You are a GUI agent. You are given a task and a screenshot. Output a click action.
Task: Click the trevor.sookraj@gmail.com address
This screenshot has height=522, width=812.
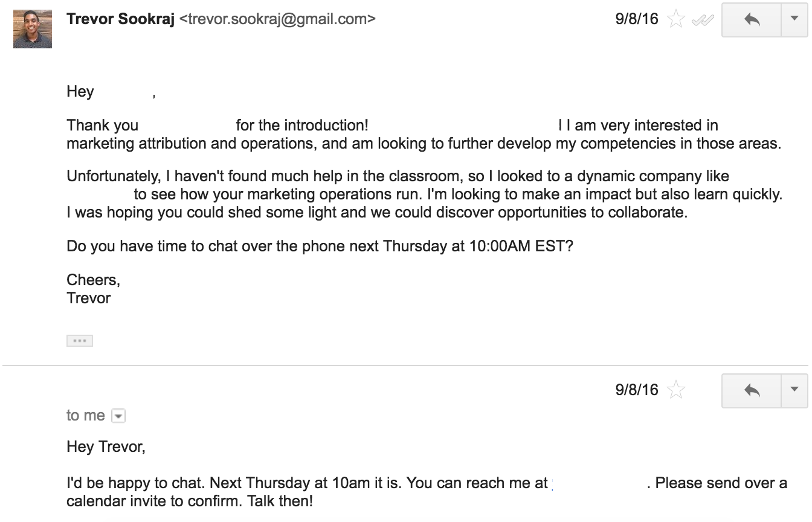[x=277, y=19]
